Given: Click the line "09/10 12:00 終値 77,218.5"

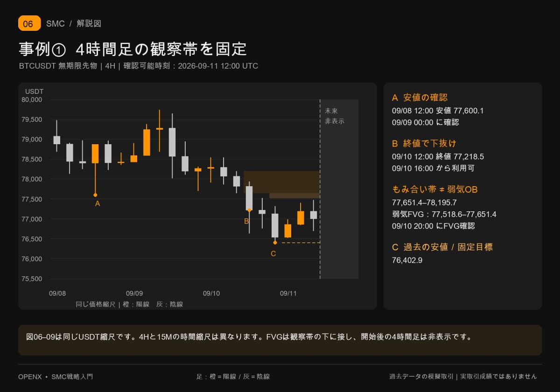Looking at the screenshot, I should pos(438,156).
